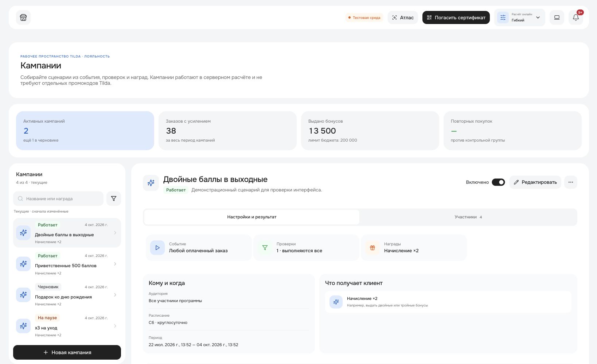
Task: Select the Активных кампаний stat card
Action: coord(85,131)
